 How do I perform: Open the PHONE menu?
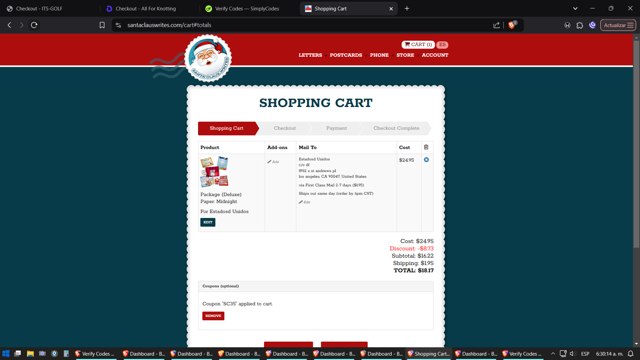[x=379, y=55]
